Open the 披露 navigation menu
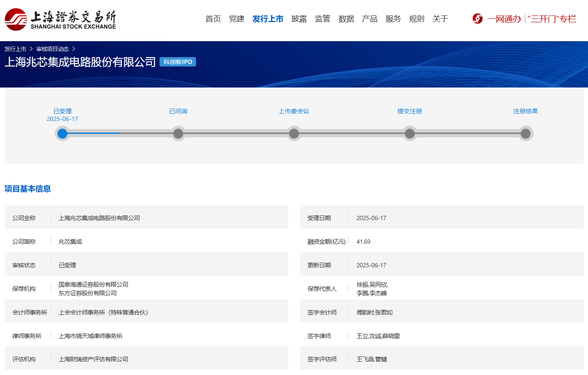 coord(299,19)
